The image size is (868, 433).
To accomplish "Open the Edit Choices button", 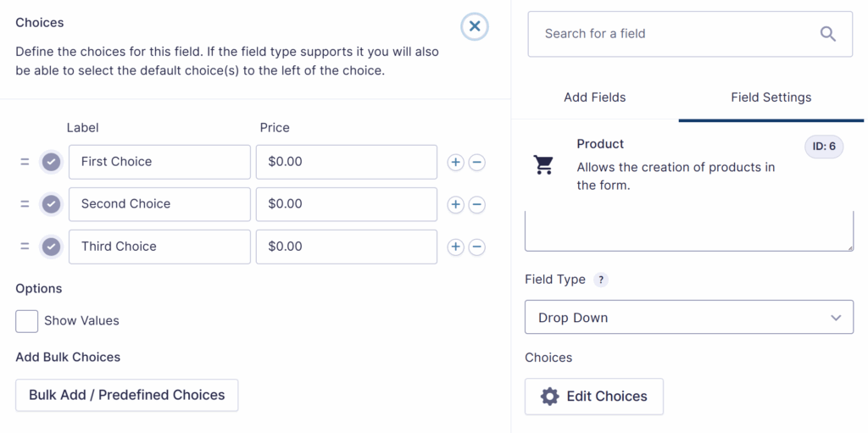I will pos(593,397).
